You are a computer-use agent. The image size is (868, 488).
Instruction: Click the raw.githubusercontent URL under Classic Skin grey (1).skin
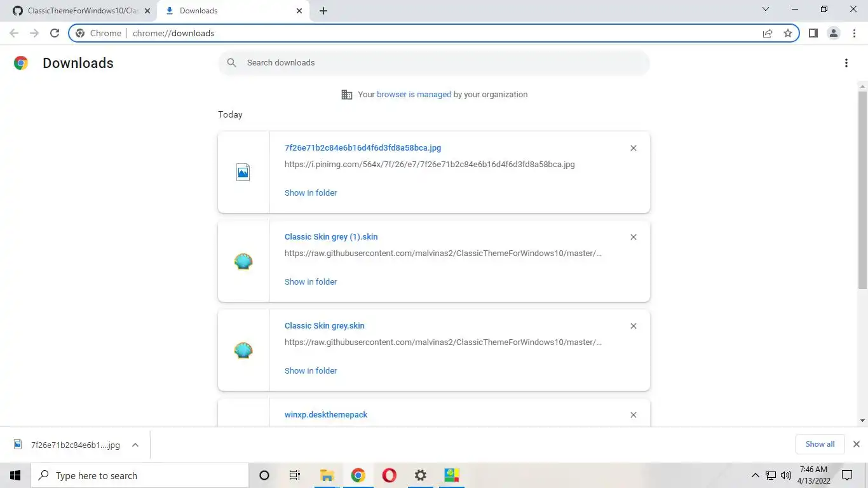click(443, 253)
